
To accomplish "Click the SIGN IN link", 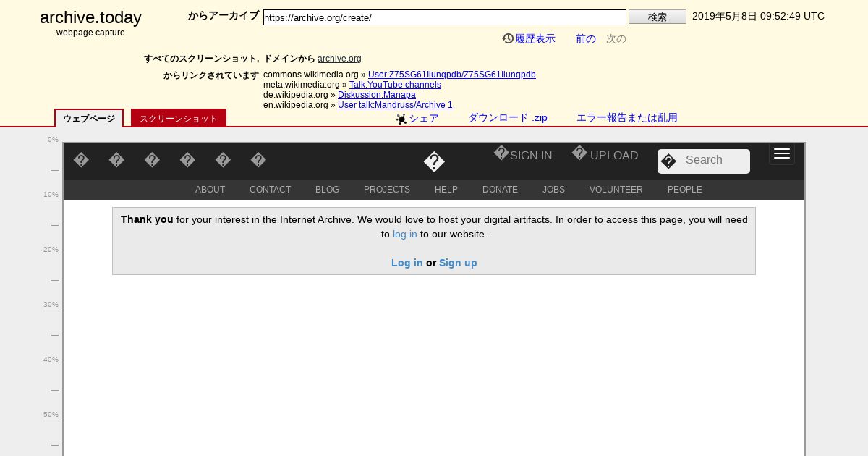I will coord(531,156).
